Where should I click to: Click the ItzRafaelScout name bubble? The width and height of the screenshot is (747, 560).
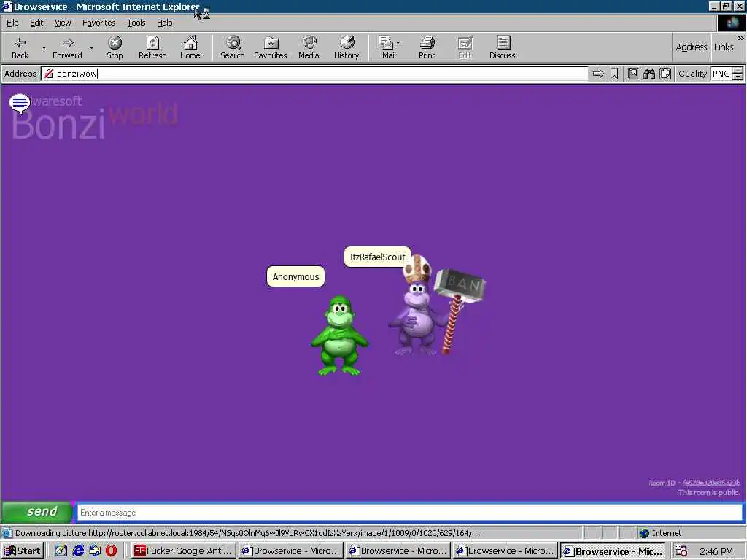[377, 257]
